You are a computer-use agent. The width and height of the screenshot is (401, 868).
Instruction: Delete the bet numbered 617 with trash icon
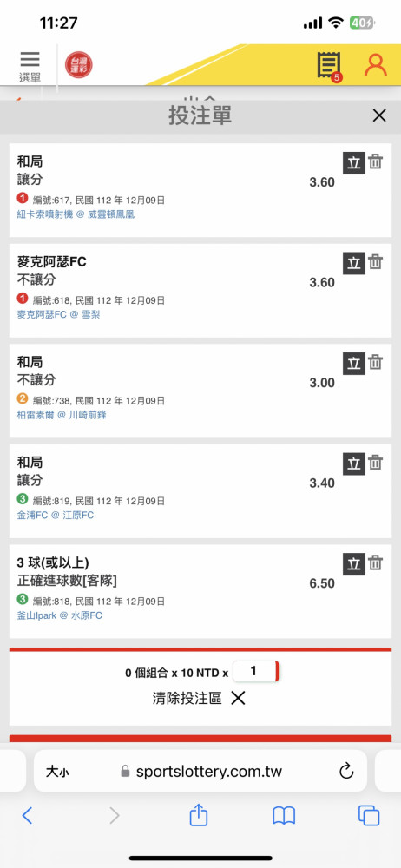point(376,161)
